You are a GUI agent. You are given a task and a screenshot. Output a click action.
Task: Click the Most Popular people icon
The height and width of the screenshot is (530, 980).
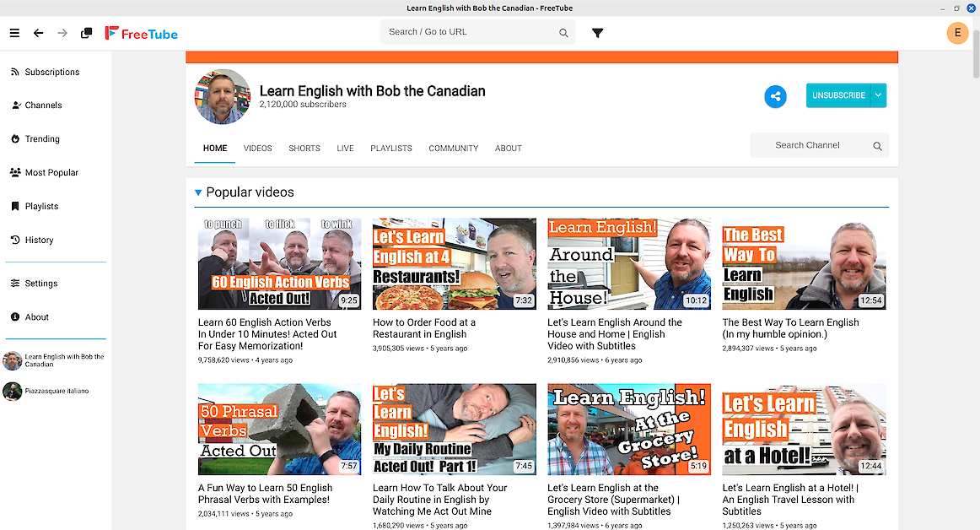tap(16, 173)
